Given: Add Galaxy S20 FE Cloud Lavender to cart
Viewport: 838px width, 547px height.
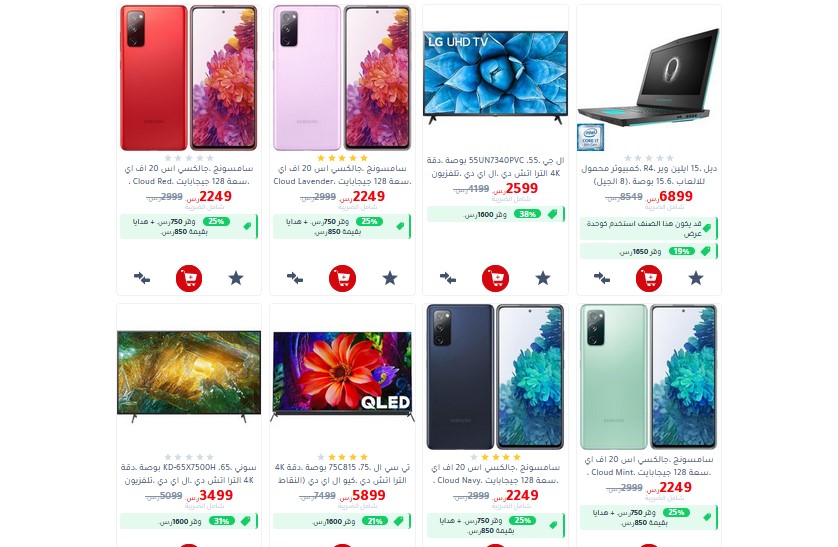Looking at the screenshot, I should (x=343, y=278).
